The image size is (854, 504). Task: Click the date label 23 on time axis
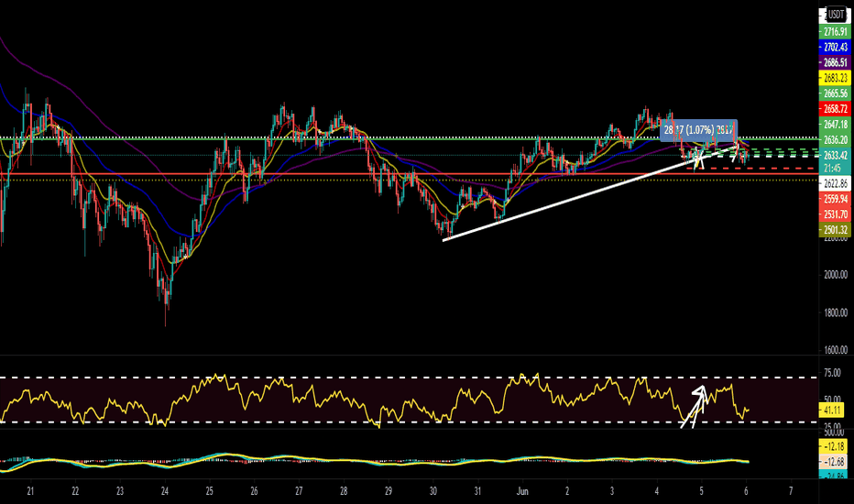pyautogui.click(x=120, y=491)
